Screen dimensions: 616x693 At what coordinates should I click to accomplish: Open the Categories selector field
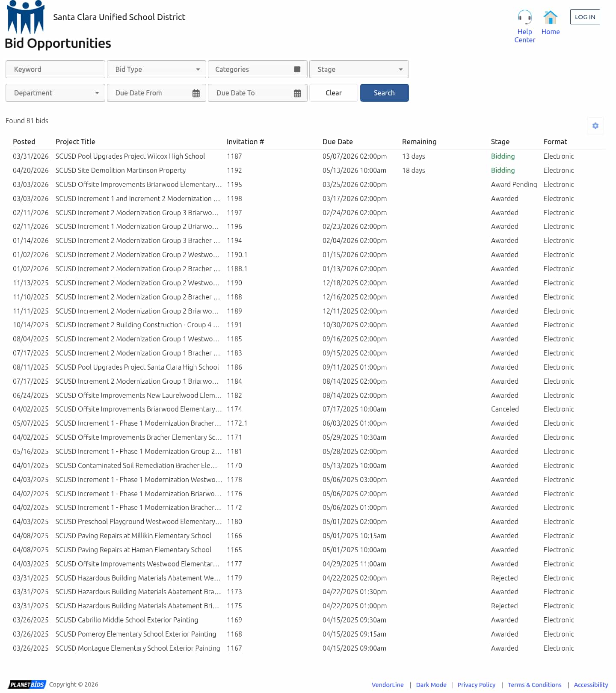click(x=258, y=69)
